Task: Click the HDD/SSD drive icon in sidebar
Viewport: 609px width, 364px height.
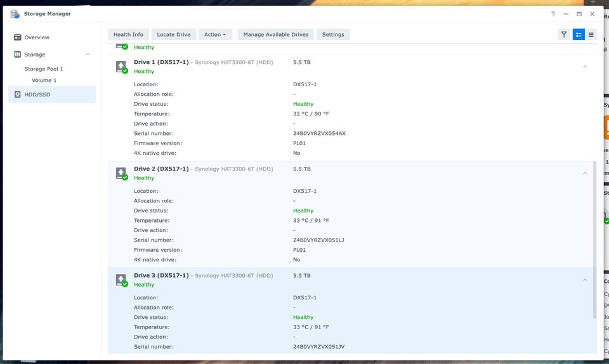Action: pyautogui.click(x=18, y=94)
